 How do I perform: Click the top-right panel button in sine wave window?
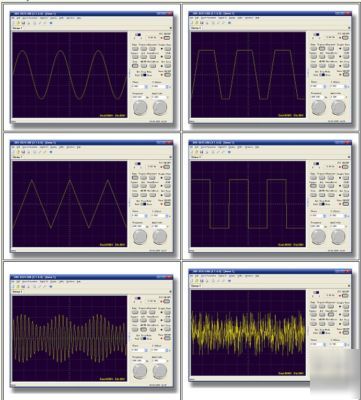point(167,38)
